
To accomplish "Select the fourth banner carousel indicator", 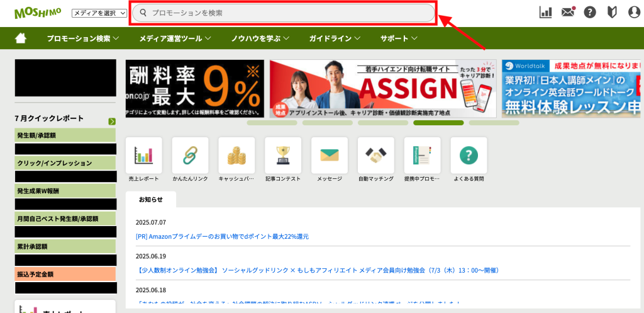I will pos(438,123).
